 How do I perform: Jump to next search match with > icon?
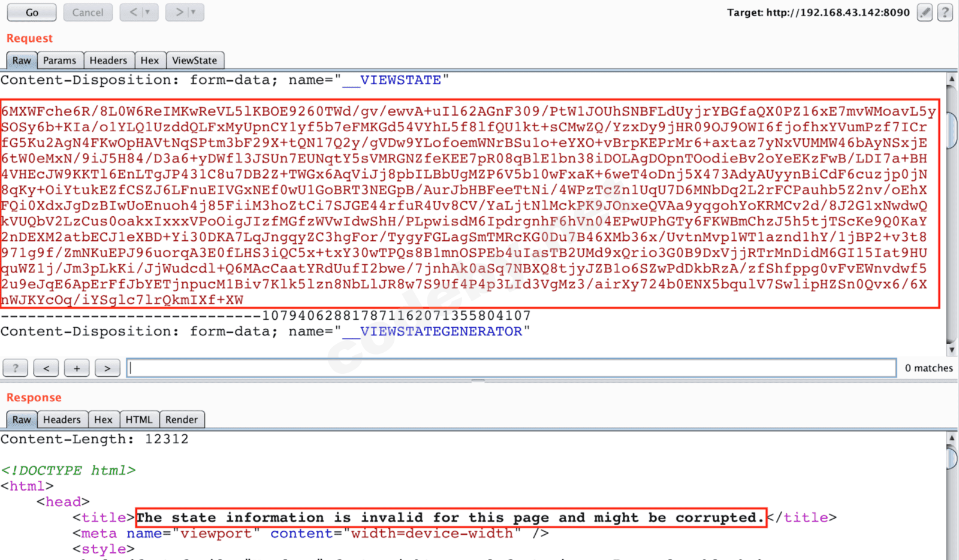107,368
